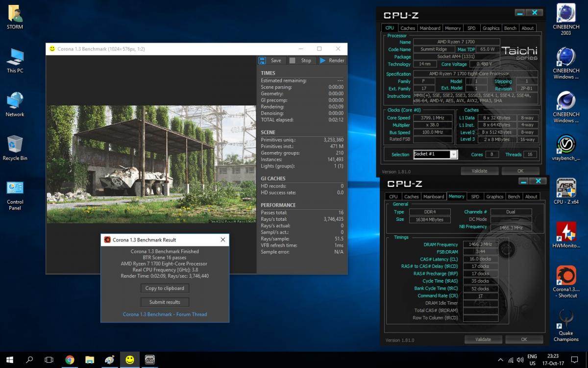Image resolution: width=588 pixels, height=368 pixels.
Task: Click the '0:02:12' TOTAL elapsed value
Action: (336, 120)
